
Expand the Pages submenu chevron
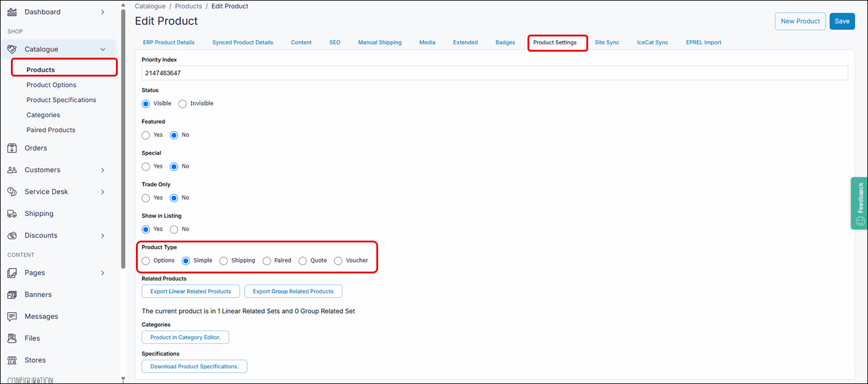(x=102, y=273)
